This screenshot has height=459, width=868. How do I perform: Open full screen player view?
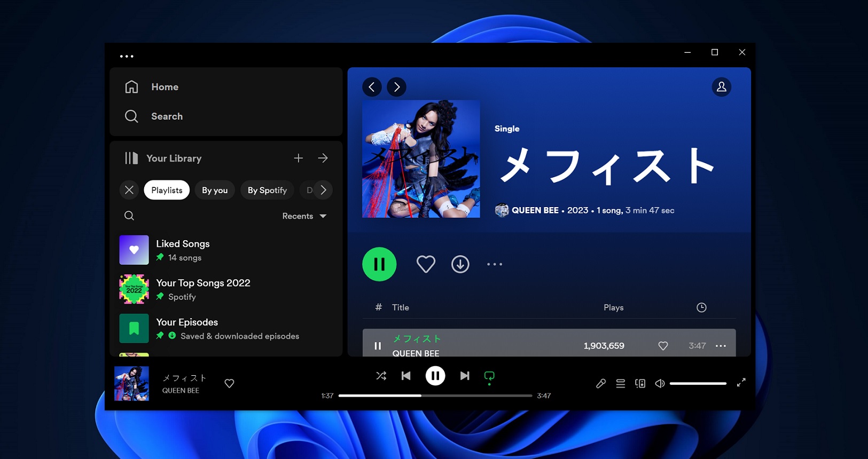tap(741, 383)
